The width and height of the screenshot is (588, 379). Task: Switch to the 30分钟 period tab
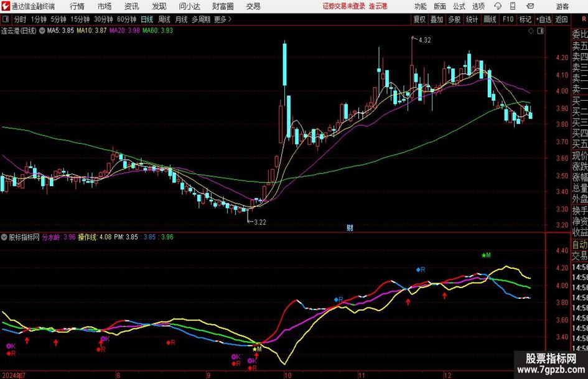pyautogui.click(x=103, y=19)
